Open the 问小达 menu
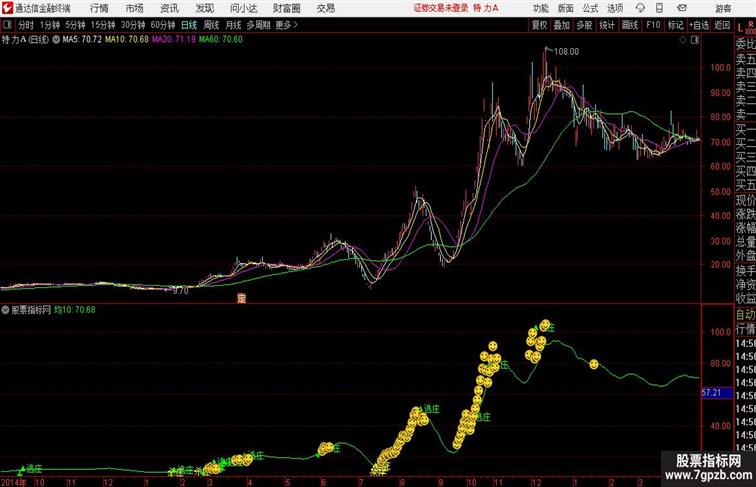 coord(243,8)
